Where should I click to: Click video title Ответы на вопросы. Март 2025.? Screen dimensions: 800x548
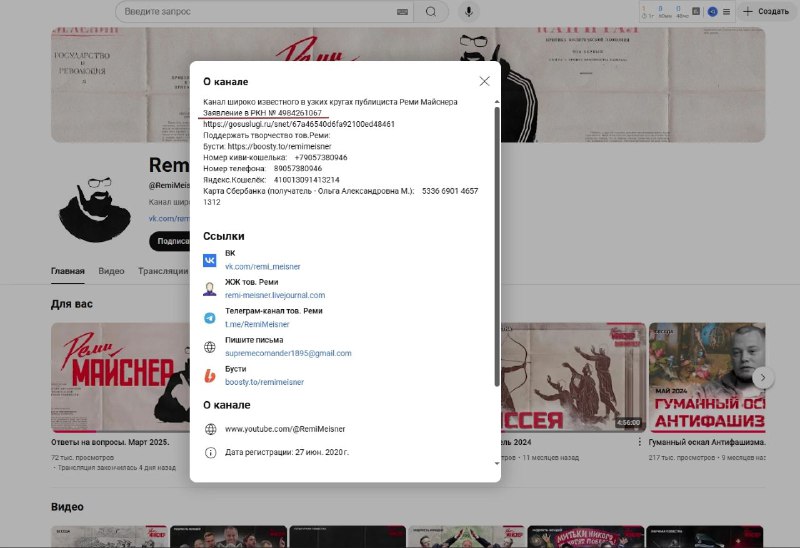tap(110, 442)
